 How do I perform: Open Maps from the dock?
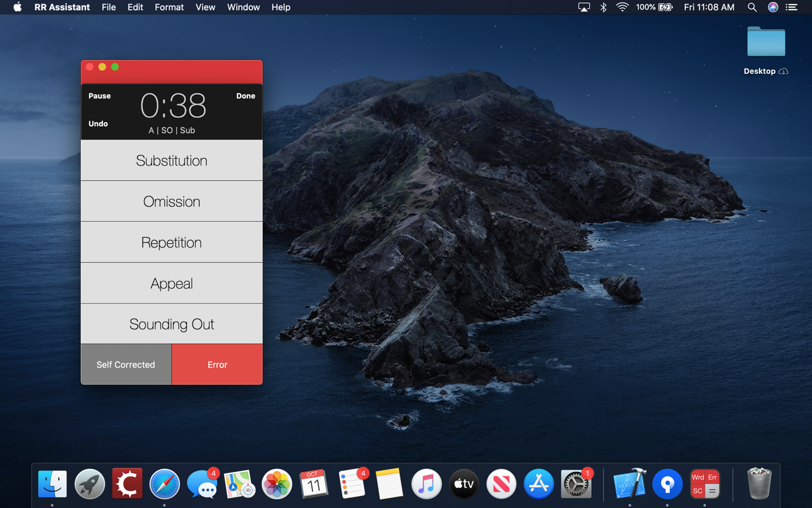[x=239, y=484]
